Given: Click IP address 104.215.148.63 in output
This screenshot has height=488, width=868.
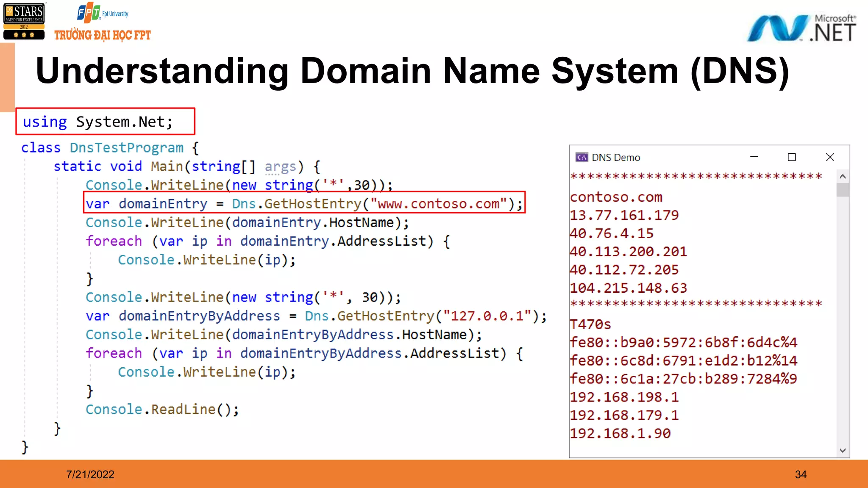Looking at the screenshot, I should pos(628,288).
